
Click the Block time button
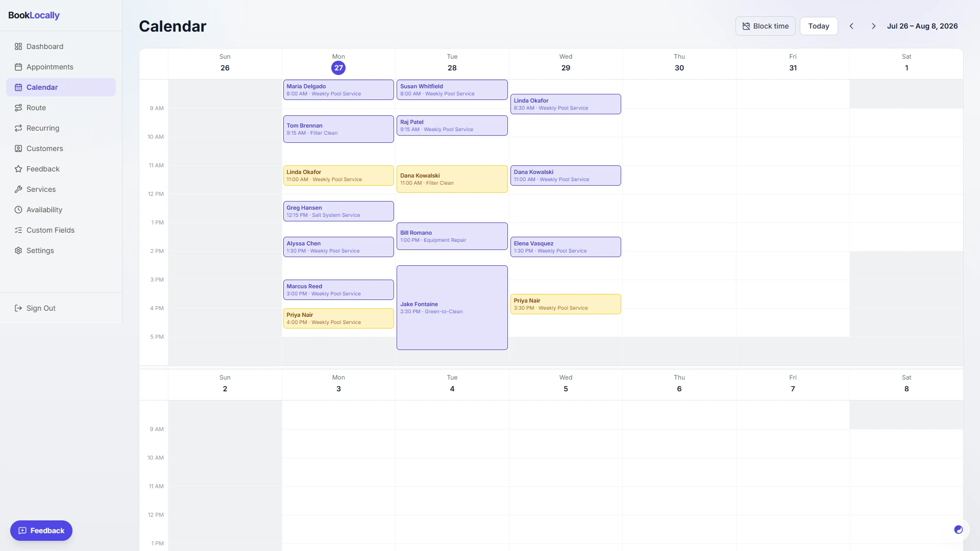(765, 26)
